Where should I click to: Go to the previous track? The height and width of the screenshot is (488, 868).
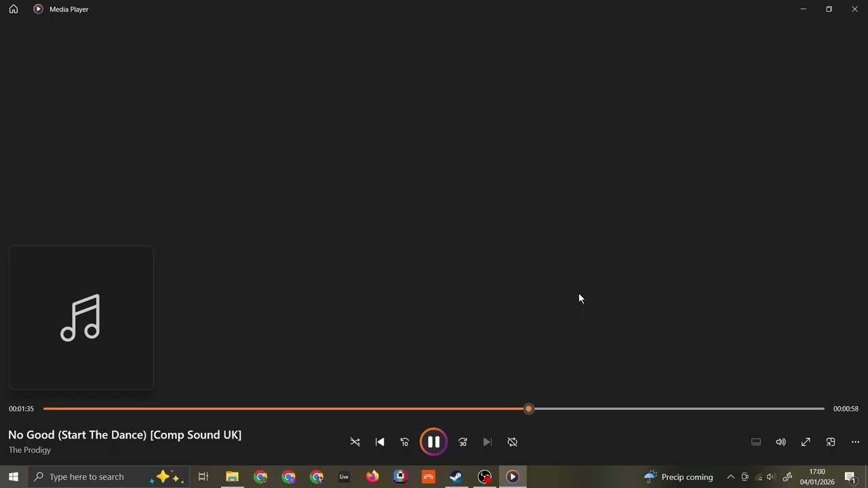[x=380, y=442]
